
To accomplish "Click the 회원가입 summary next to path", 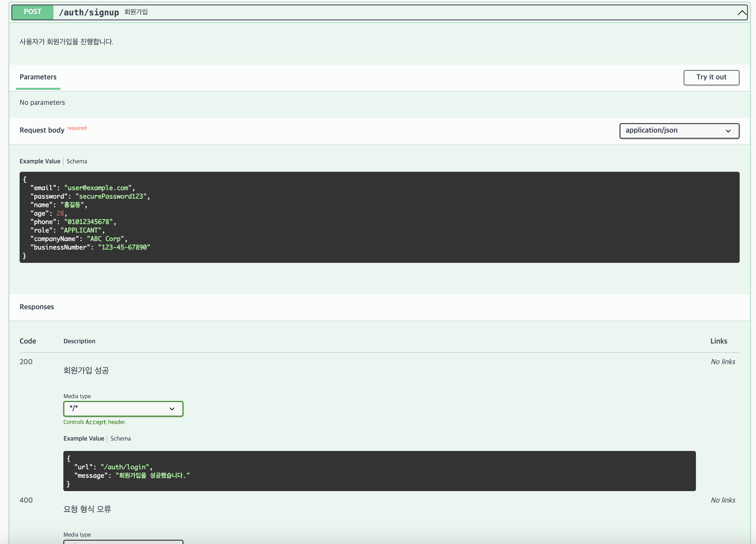I will coord(136,12).
